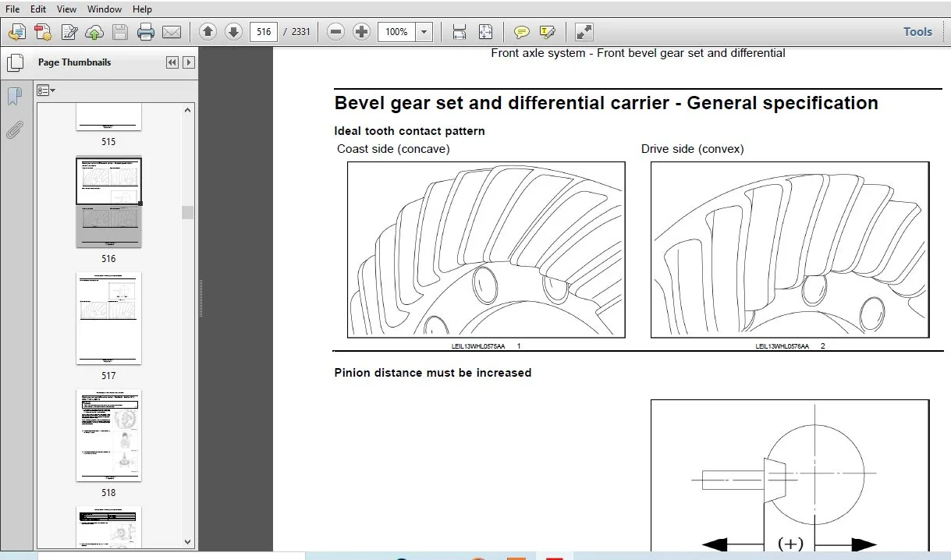The image size is (951, 560).
Task: Click the Fit One Full Page icon
Action: coord(485,32)
